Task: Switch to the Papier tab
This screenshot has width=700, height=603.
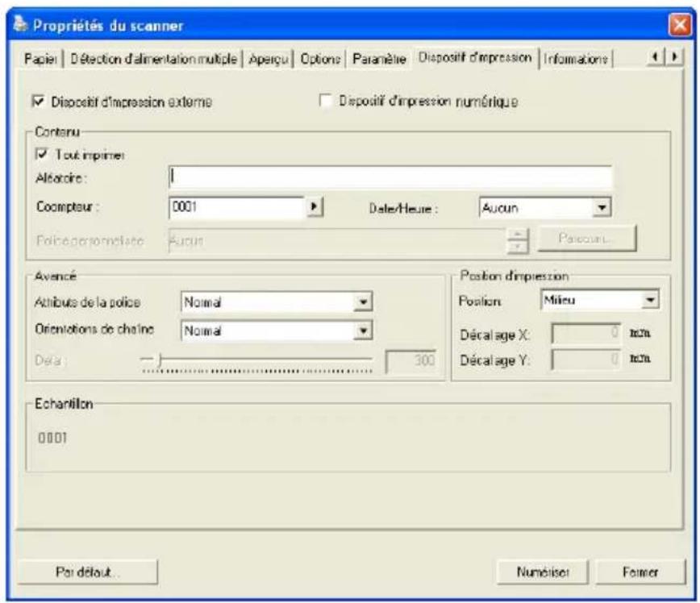Action: pyautogui.click(x=40, y=59)
